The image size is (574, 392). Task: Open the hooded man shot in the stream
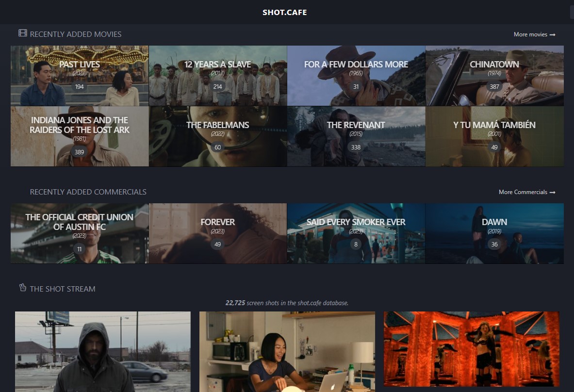click(x=103, y=352)
